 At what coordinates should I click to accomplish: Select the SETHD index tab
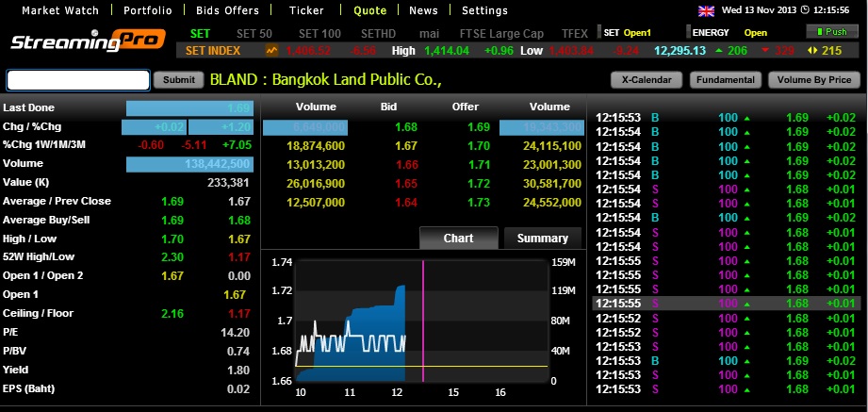pyautogui.click(x=379, y=34)
